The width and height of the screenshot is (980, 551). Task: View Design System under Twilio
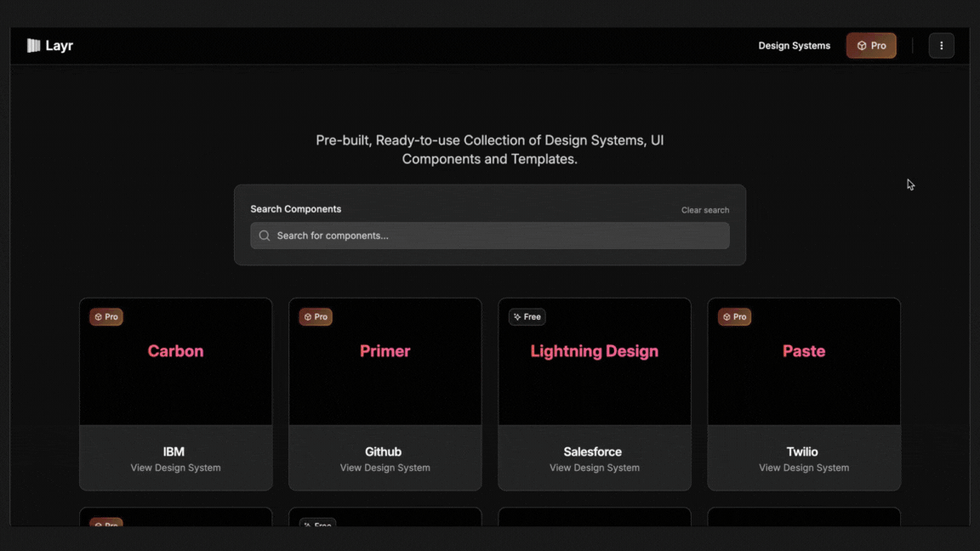coord(804,468)
